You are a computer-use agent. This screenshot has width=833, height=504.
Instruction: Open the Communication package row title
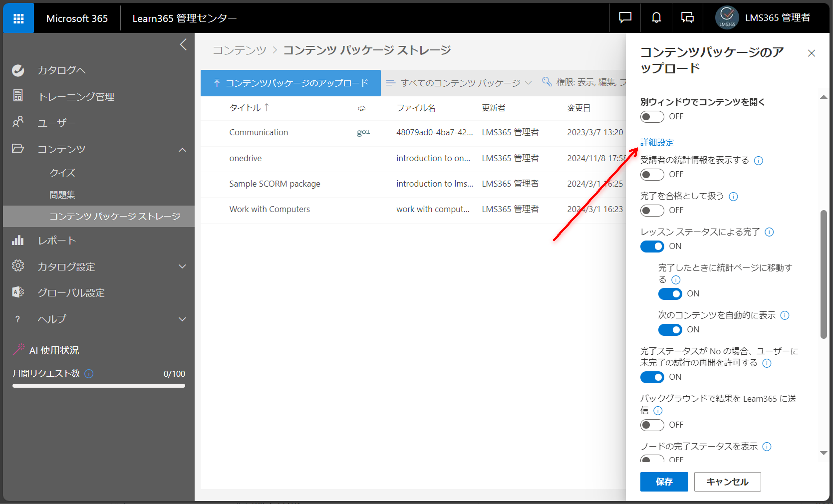[259, 132]
